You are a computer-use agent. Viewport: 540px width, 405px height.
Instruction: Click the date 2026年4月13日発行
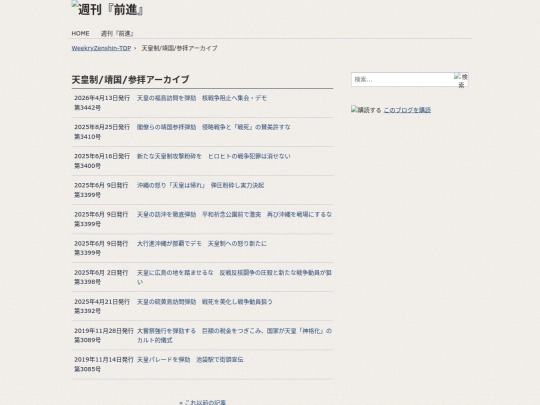point(102,98)
